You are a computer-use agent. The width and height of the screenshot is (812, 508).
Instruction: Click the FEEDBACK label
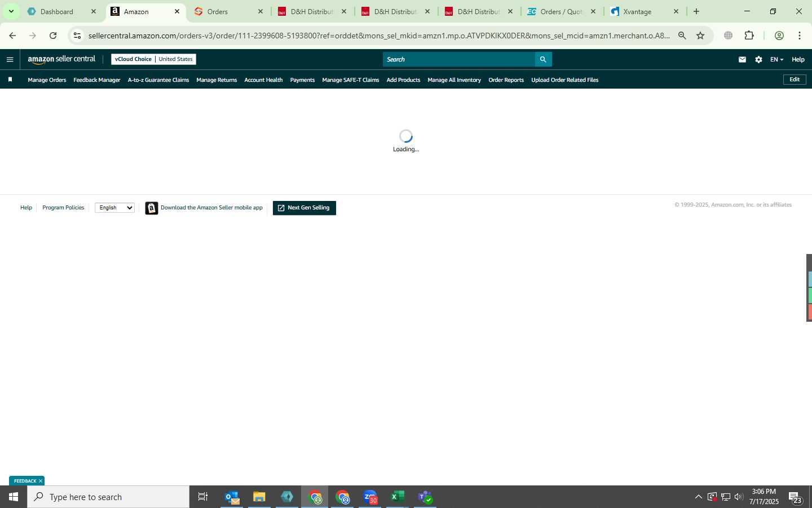click(x=25, y=481)
